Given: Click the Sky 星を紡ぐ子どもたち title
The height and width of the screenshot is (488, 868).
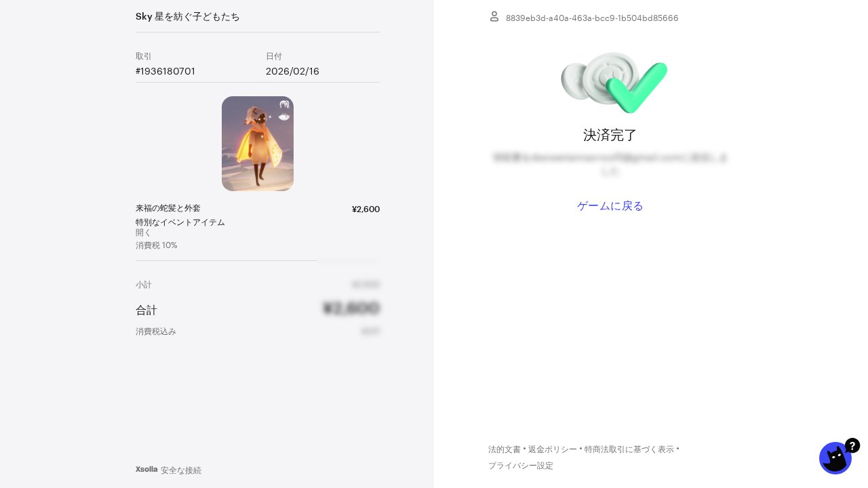Looking at the screenshot, I should [x=188, y=16].
